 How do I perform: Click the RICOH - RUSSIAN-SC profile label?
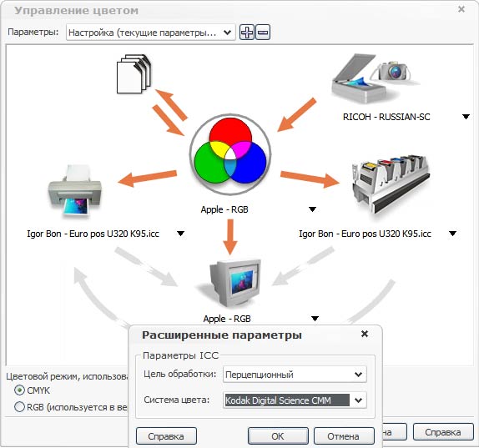386,117
